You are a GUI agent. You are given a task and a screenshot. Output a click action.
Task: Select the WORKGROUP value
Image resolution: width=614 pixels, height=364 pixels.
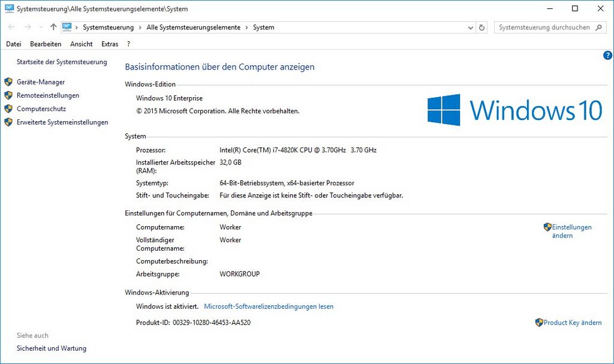[240, 274]
